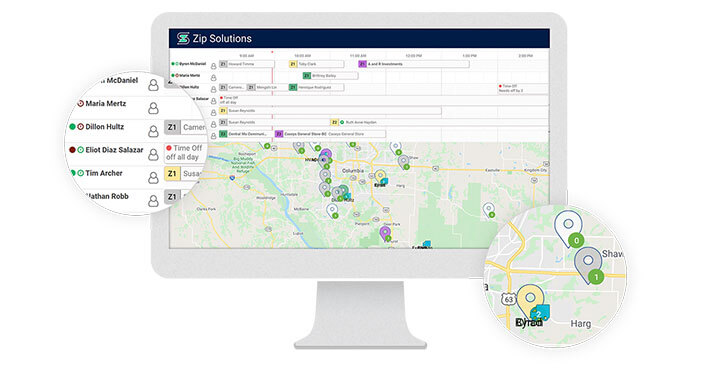Click the green clock icon beside Tim Archer
The image size is (720, 378).
pyautogui.click(x=80, y=173)
